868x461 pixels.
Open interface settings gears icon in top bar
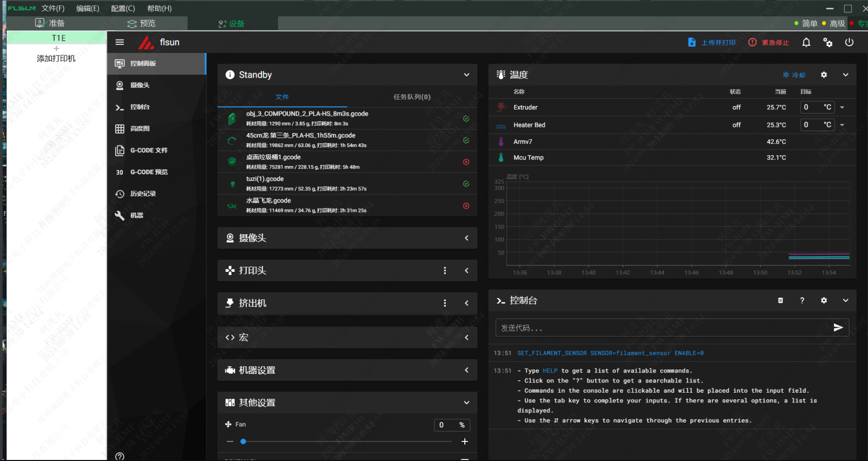coord(828,42)
